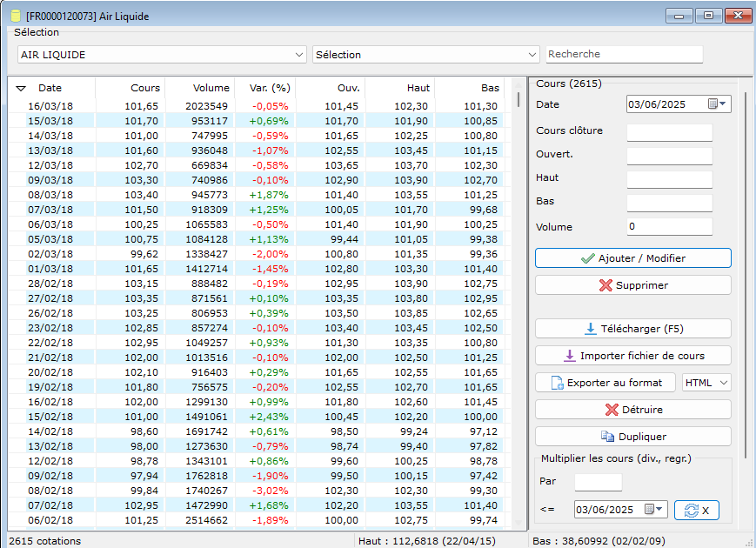The height and width of the screenshot is (548, 756).
Task: Download quotes with Télécharger (F5)
Action: click(633, 329)
